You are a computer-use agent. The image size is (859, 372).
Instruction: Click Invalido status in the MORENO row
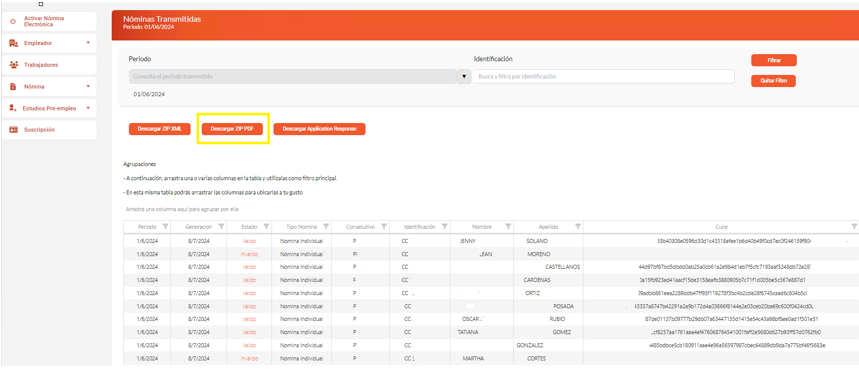[249, 254]
